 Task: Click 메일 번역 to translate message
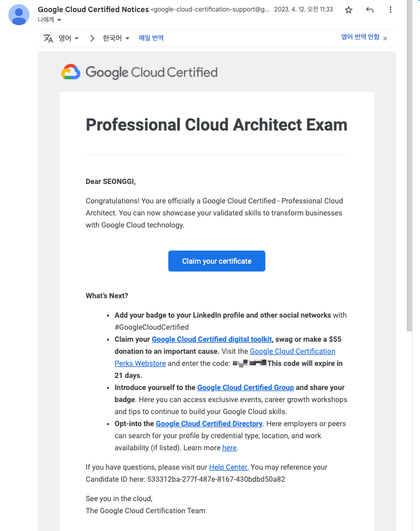tap(151, 38)
